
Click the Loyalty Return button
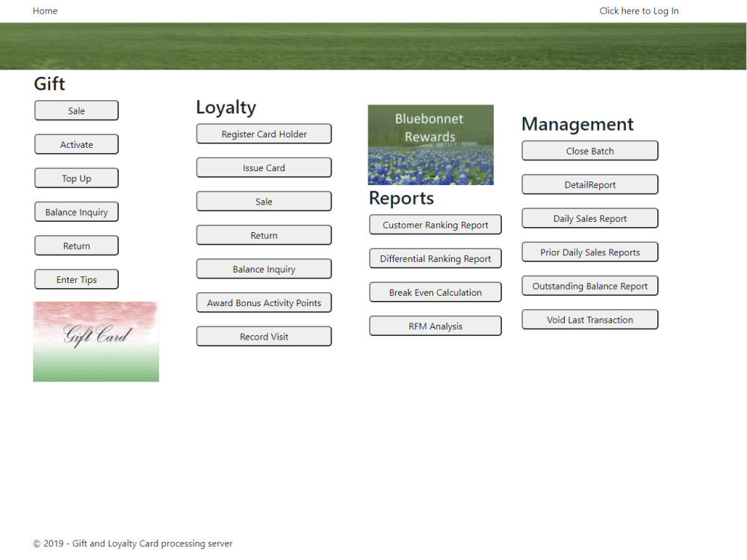(264, 235)
